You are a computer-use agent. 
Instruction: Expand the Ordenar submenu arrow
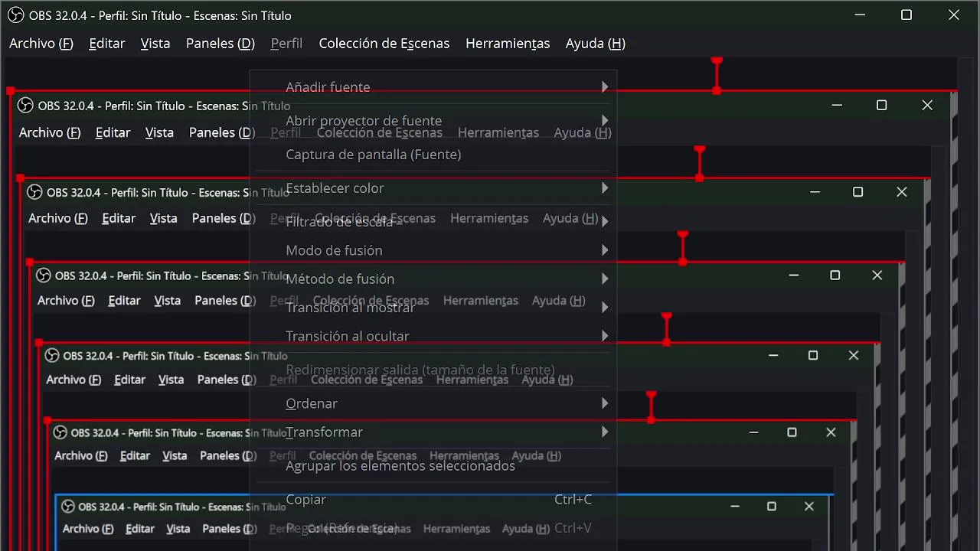point(605,403)
